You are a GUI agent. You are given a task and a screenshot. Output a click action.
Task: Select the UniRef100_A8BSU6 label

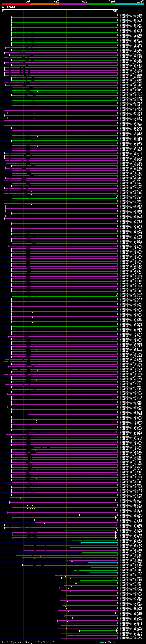pyautogui.click(x=131, y=555)
